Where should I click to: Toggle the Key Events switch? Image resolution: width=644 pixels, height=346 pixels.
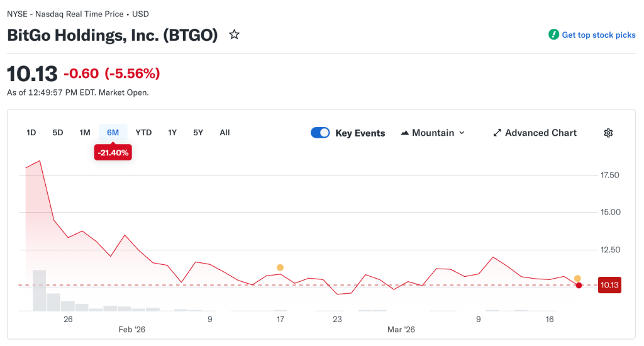[320, 133]
